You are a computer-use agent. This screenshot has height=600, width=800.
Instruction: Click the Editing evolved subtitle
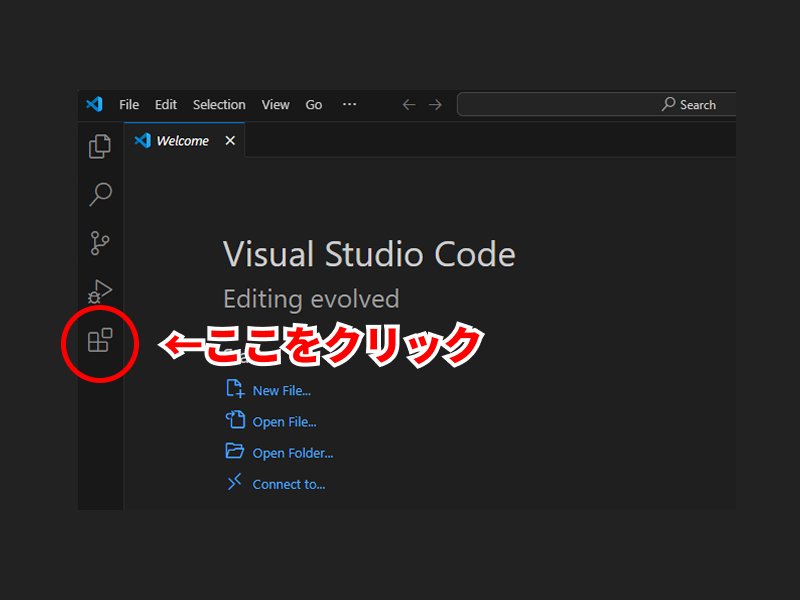(311, 299)
